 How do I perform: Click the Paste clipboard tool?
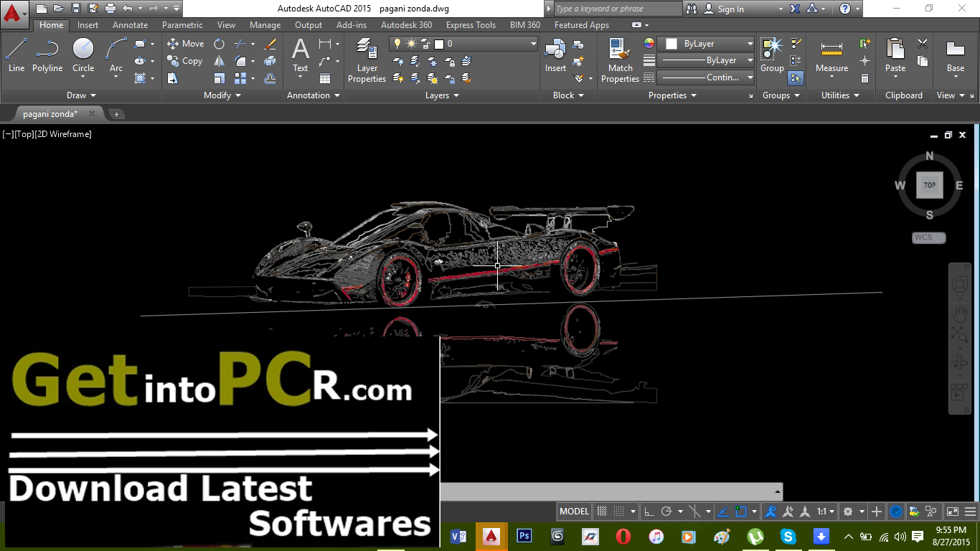(x=895, y=56)
